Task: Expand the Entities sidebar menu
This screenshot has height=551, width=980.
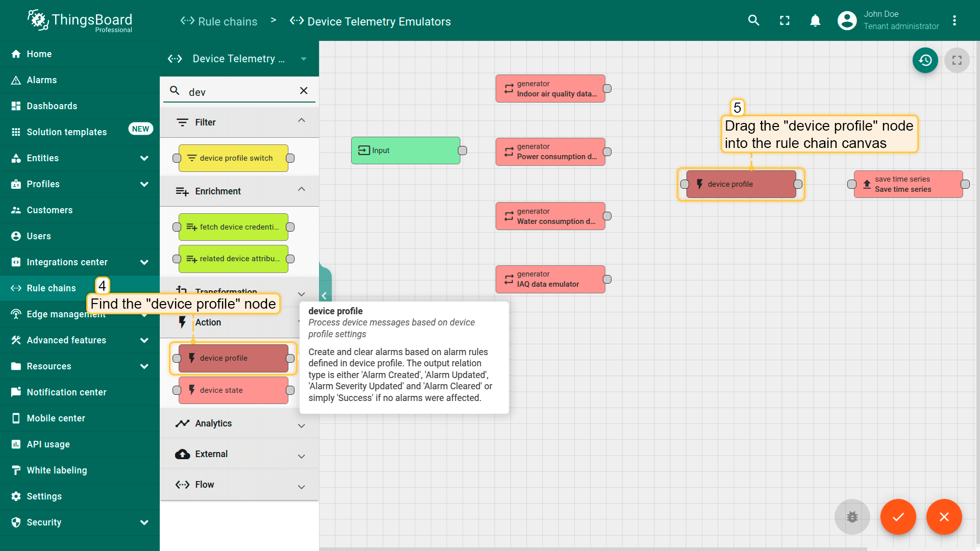Action: (144, 158)
